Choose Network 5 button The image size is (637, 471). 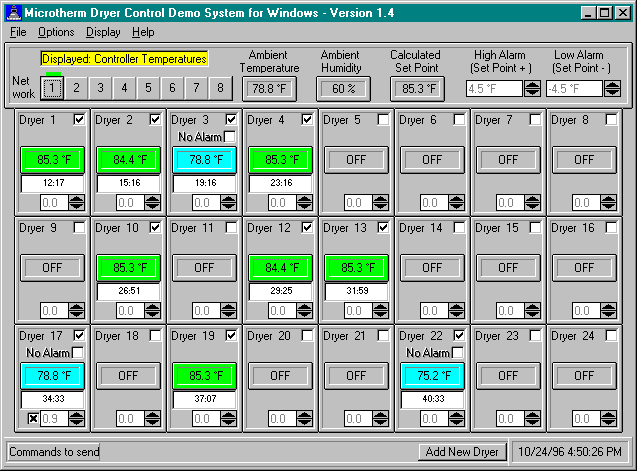(148, 88)
